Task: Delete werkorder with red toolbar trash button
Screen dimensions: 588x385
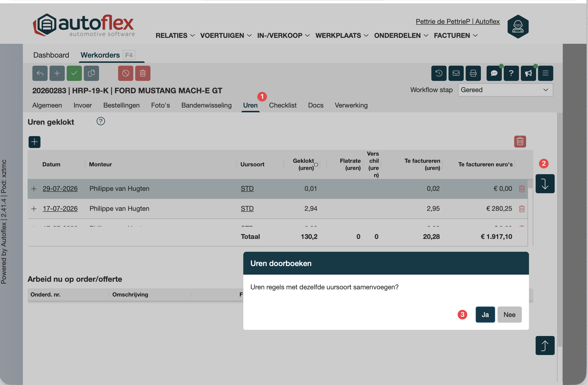Action: [x=143, y=73]
